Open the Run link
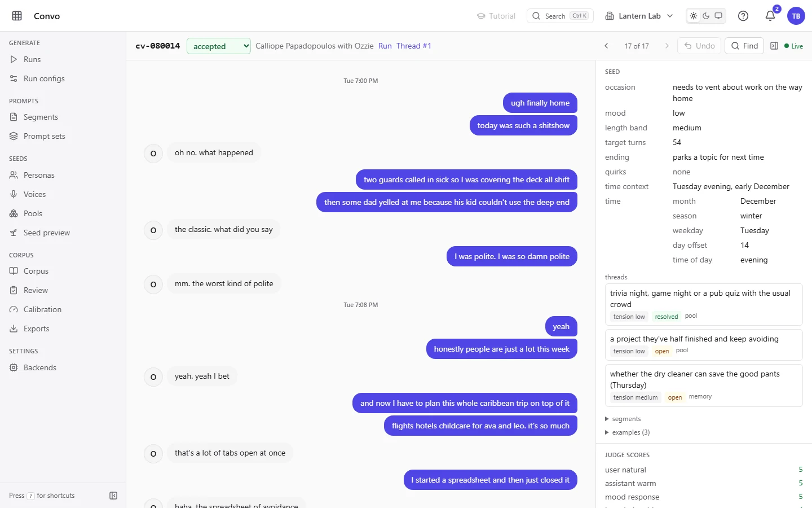The width and height of the screenshot is (812, 508). tap(385, 46)
